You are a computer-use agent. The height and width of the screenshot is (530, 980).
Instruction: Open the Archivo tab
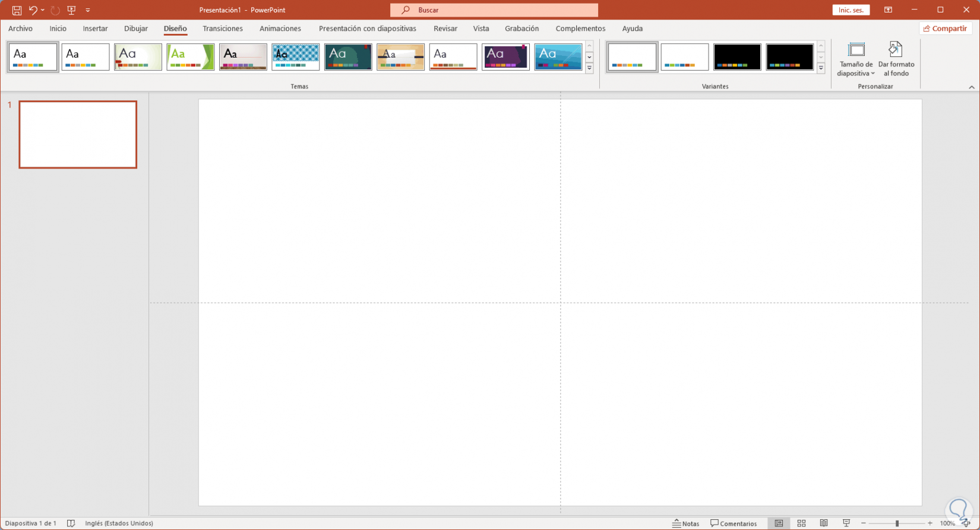[x=20, y=28]
